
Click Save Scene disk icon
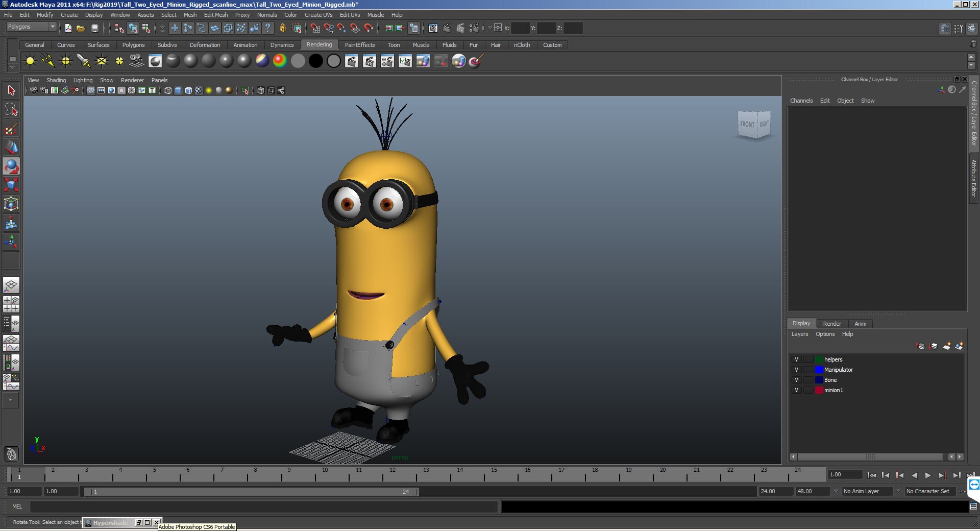click(x=94, y=28)
